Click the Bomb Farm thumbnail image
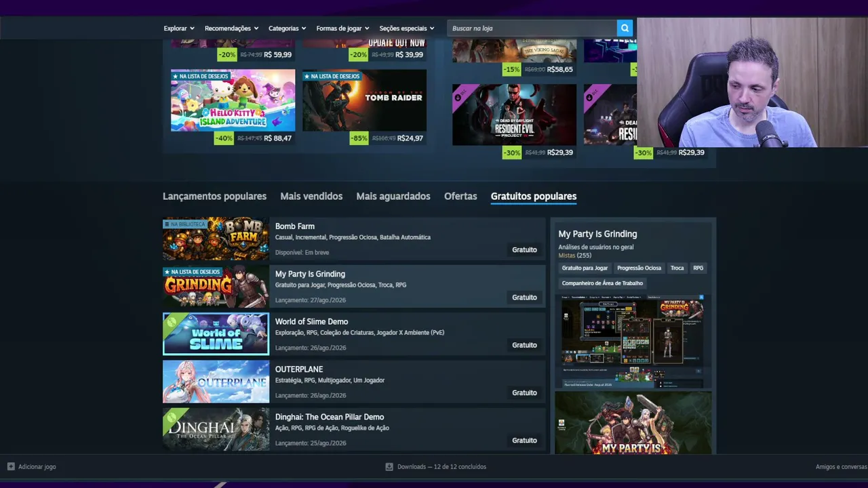Image resolution: width=868 pixels, height=488 pixels. (x=216, y=239)
